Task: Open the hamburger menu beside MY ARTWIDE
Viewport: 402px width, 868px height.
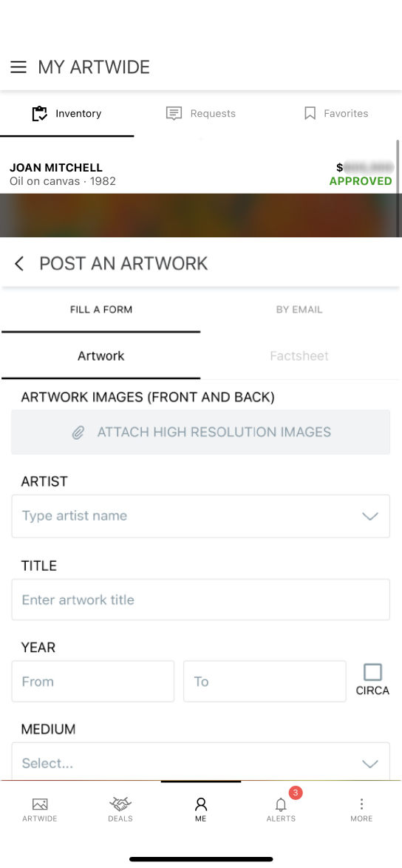Action: click(x=18, y=67)
